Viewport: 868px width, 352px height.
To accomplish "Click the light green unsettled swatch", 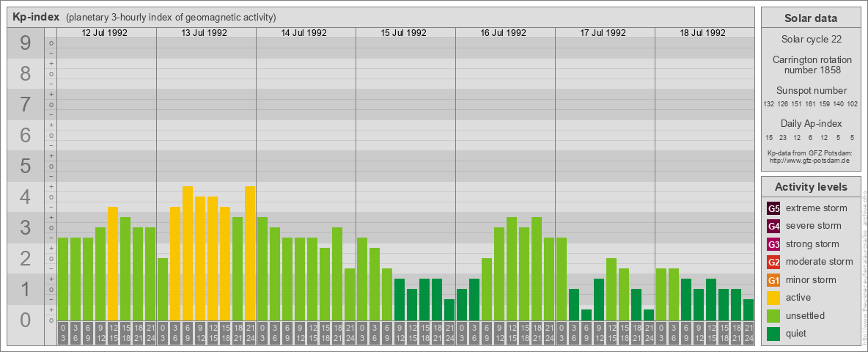I will pyautogui.click(x=773, y=316).
